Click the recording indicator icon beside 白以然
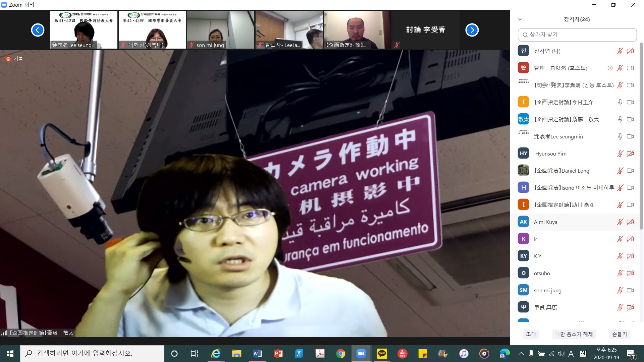This screenshot has width=644, height=362. (x=610, y=68)
